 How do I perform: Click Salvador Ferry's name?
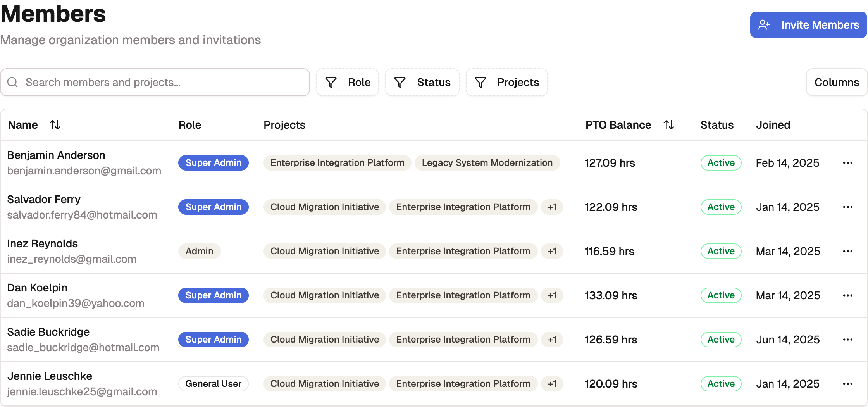coord(44,199)
